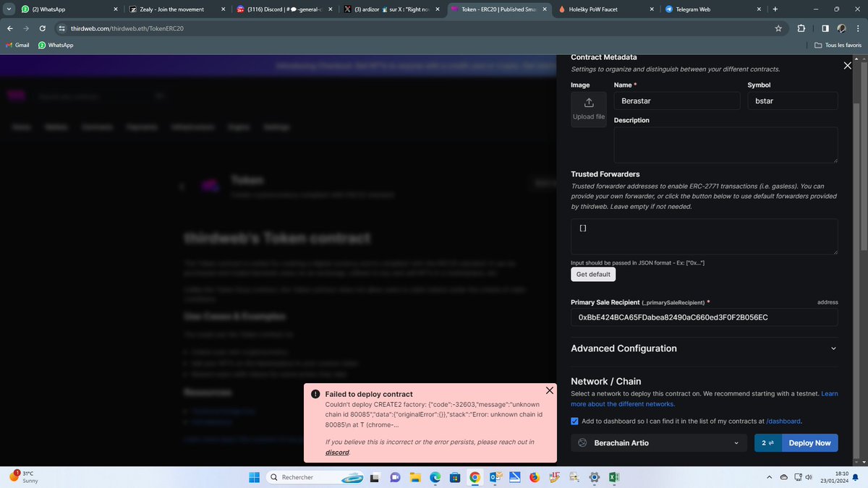Switch to Telegram Web tab
This screenshot has height=488, width=868.
[x=713, y=9]
